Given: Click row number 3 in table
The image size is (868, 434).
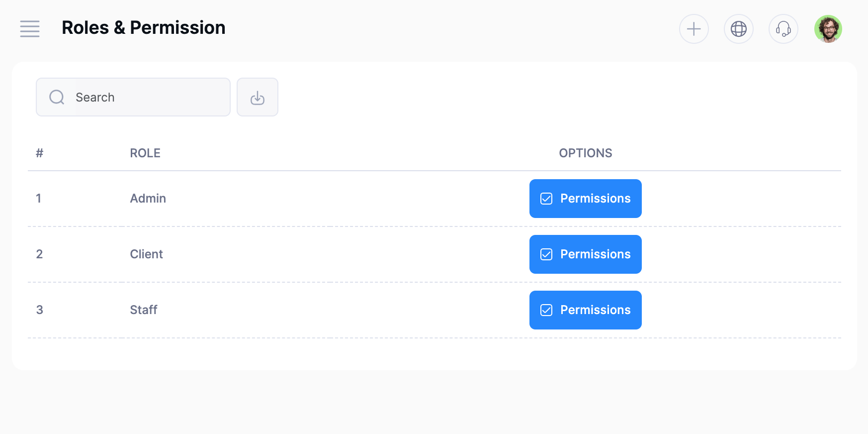Looking at the screenshot, I should 40,310.
